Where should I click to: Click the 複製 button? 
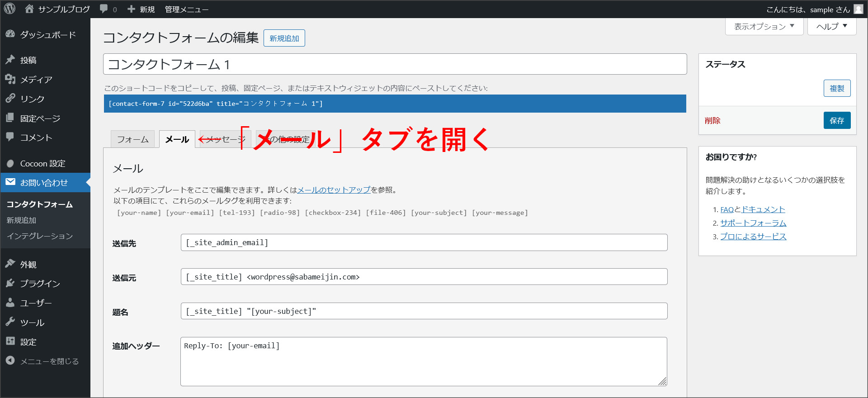[836, 88]
